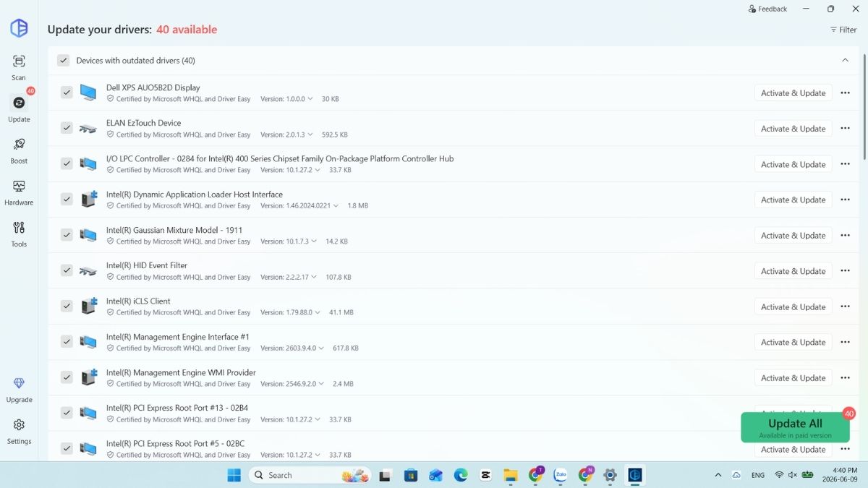The width and height of the screenshot is (868, 488).
Task: Open the Filter options
Action: coord(843,30)
